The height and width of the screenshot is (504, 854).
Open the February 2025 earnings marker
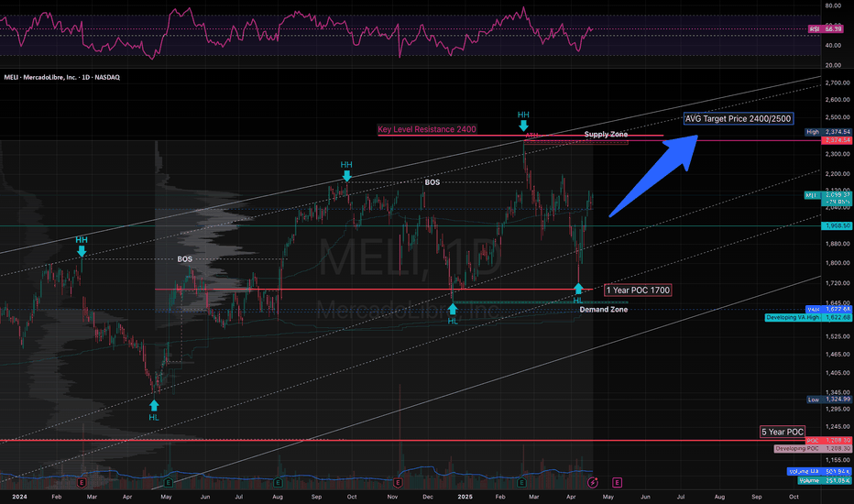(521, 483)
